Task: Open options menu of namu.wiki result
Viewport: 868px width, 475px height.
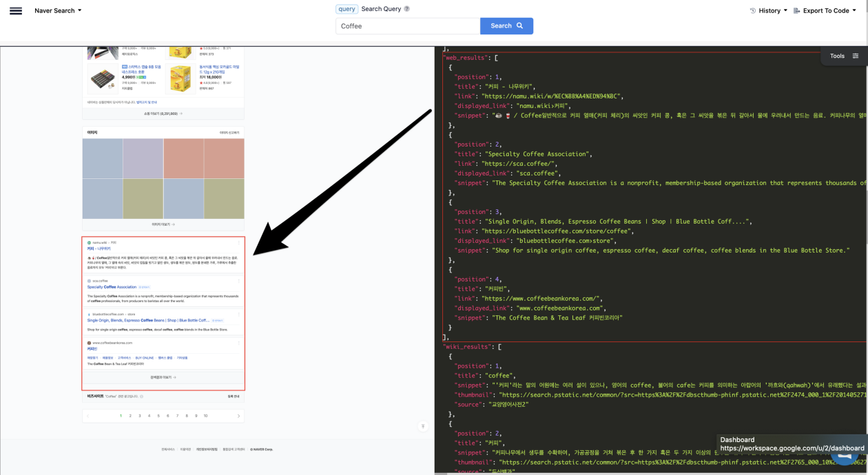Action: click(239, 242)
